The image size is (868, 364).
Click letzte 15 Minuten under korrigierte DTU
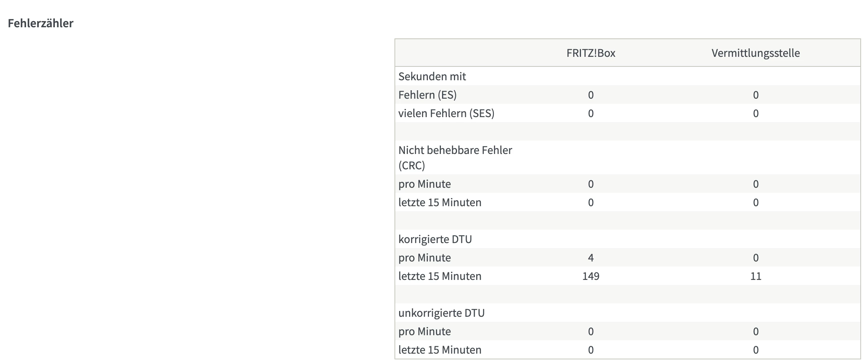(440, 276)
